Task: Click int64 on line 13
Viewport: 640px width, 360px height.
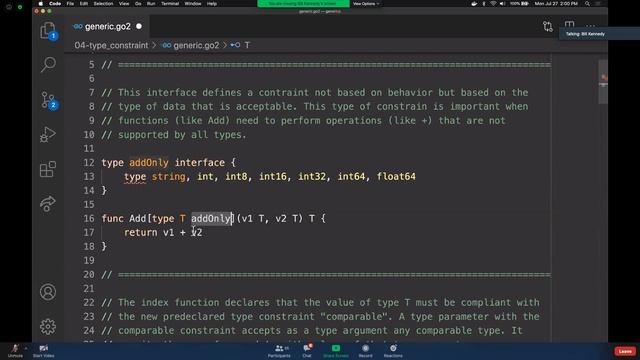Action: (351, 176)
